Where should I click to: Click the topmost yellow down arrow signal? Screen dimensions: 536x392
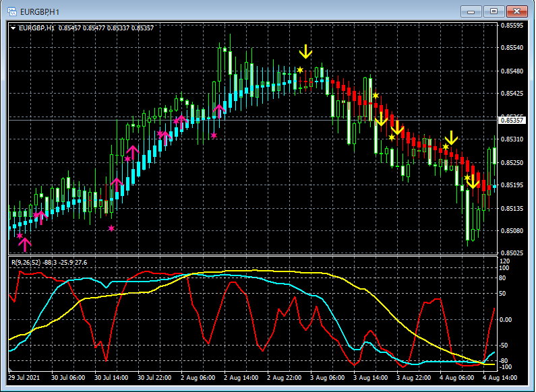coord(305,51)
